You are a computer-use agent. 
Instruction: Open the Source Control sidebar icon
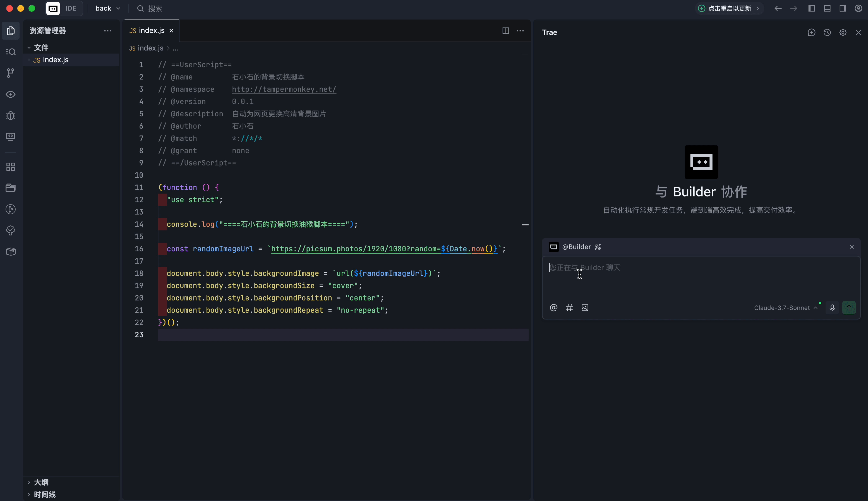click(11, 73)
